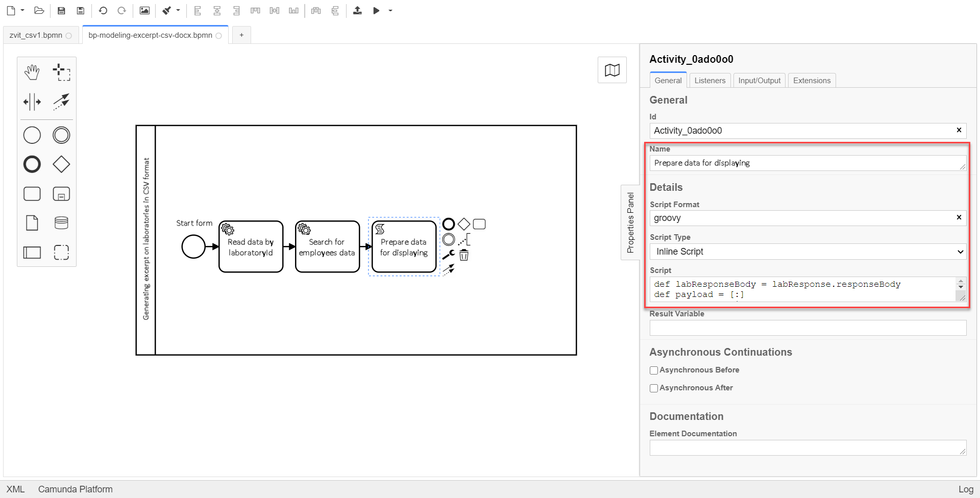Create an intermediate event from palette
The width and height of the screenshot is (980, 498).
click(x=61, y=135)
